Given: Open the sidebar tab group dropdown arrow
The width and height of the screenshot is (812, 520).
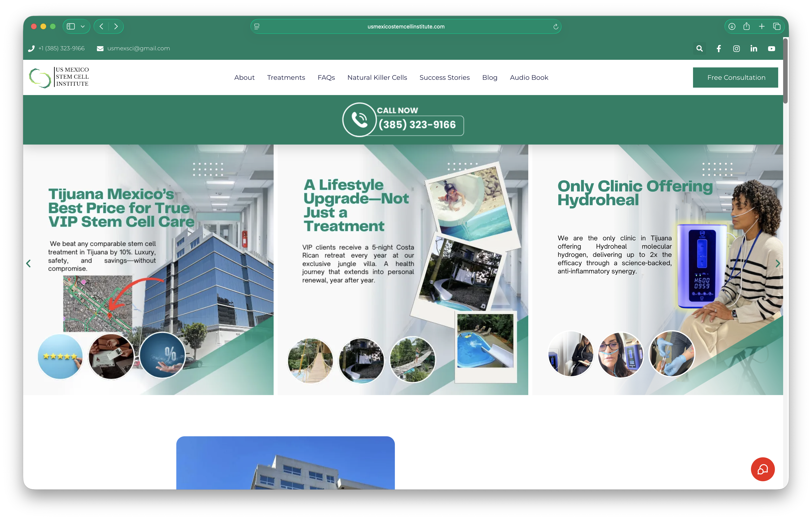Looking at the screenshot, I should [83, 26].
